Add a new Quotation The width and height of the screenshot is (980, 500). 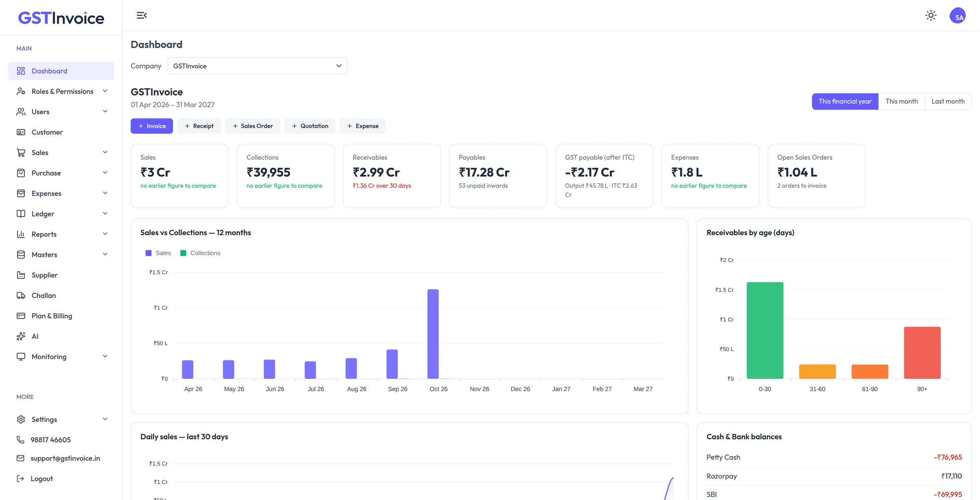(310, 126)
